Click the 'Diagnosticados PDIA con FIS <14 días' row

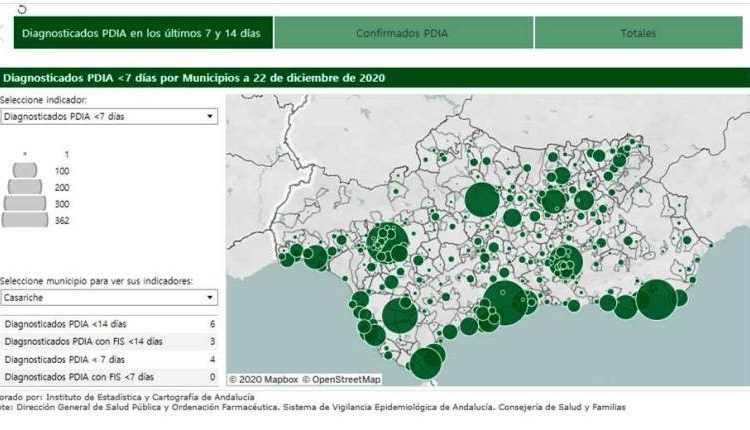(108, 342)
